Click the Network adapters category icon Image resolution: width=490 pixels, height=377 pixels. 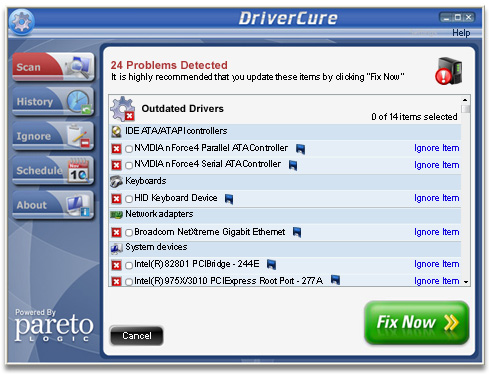[x=116, y=215]
